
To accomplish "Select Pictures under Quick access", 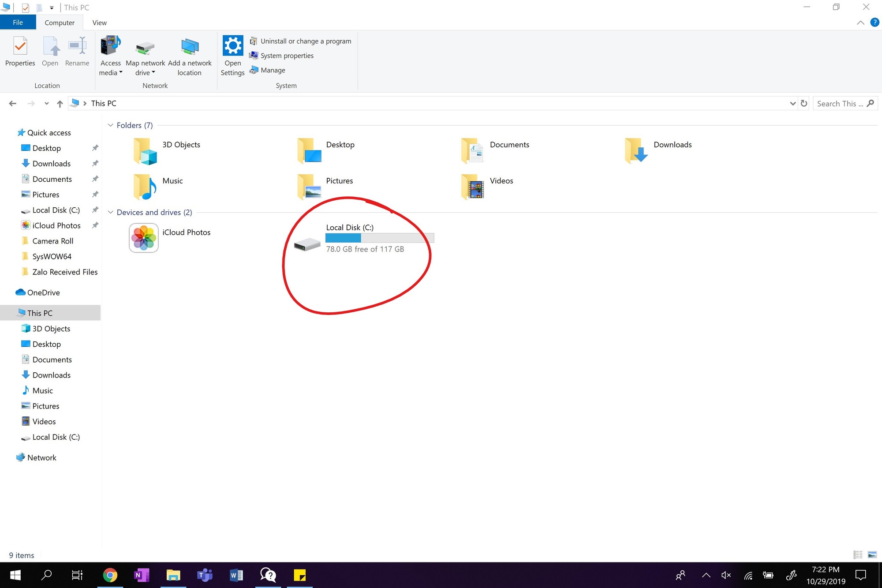I will tap(40, 195).
